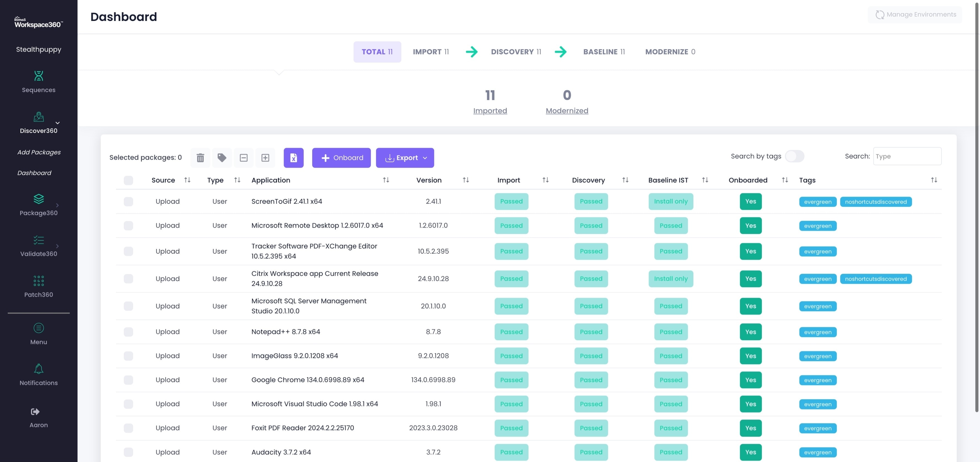Open the Export dropdown
The height and width of the screenshot is (462, 980).
pyautogui.click(x=405, y=158)
